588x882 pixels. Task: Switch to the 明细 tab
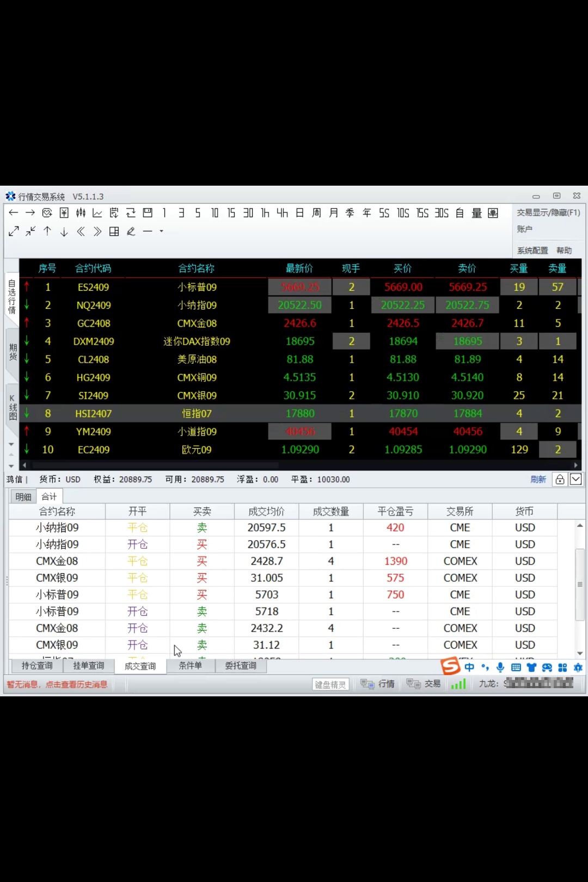tap(23, 497)
